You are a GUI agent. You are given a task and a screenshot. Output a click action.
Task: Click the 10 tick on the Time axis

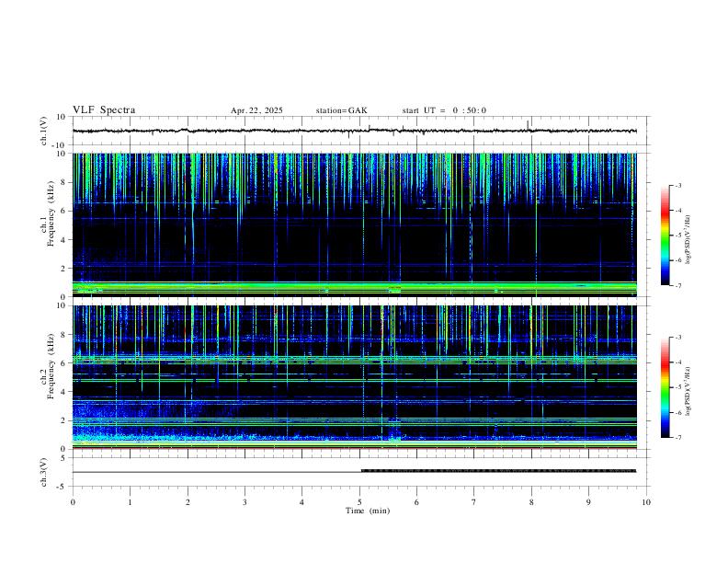tap(646, 502)
